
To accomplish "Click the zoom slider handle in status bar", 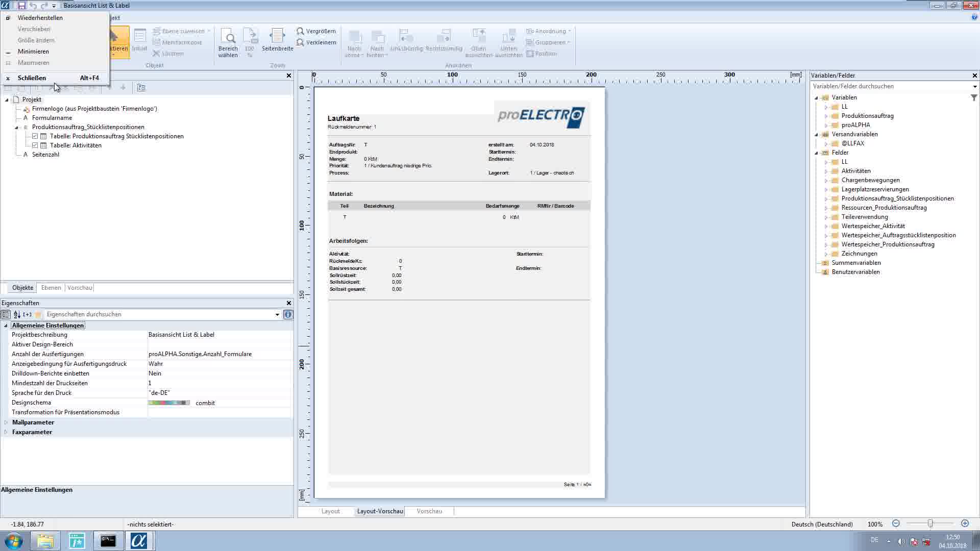I will (x=930, y=523).
